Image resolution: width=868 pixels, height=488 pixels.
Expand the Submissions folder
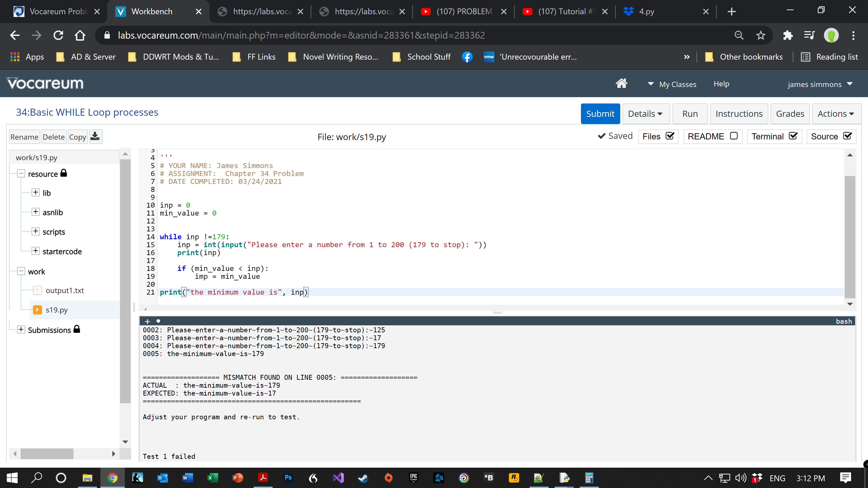pyautogui.click(x=21, y=329)
